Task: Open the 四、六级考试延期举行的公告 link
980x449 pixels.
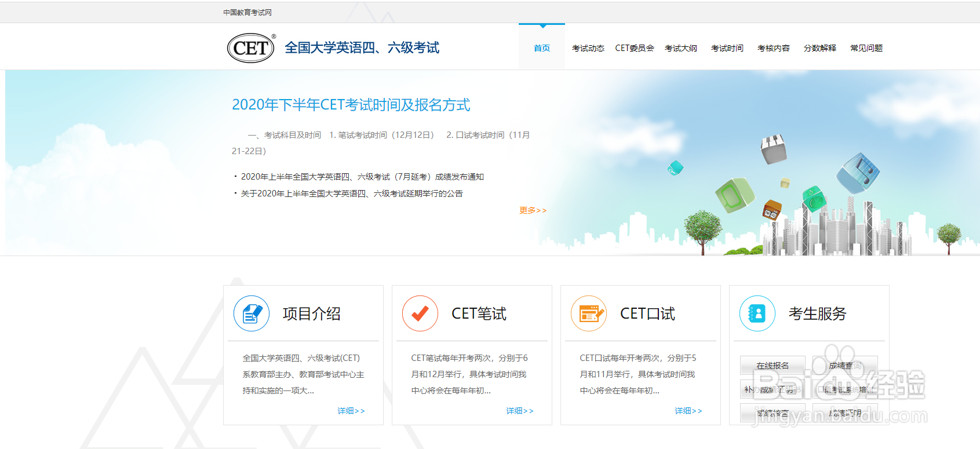Action: (x=352, y=194)
